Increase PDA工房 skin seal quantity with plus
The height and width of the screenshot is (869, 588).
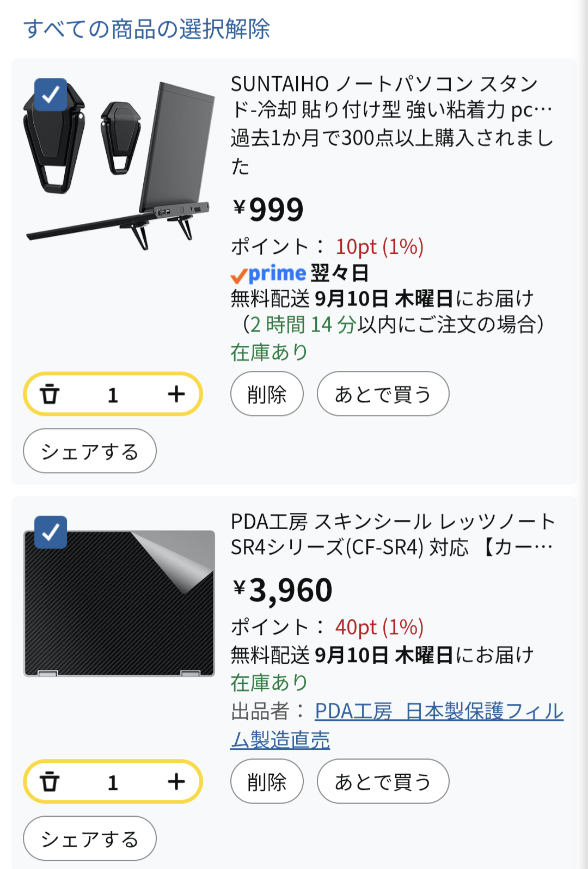click(176, 782)
